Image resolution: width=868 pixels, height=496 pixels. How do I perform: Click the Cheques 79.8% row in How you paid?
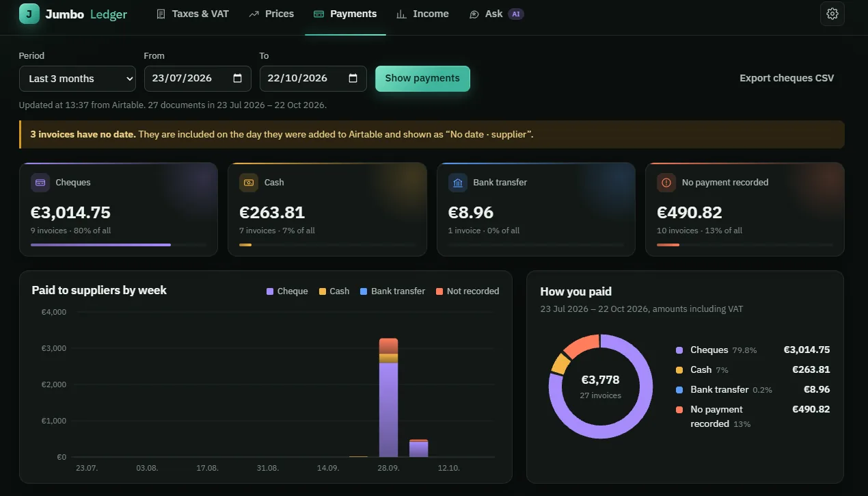pyautogui.click(x=752, y=350)
